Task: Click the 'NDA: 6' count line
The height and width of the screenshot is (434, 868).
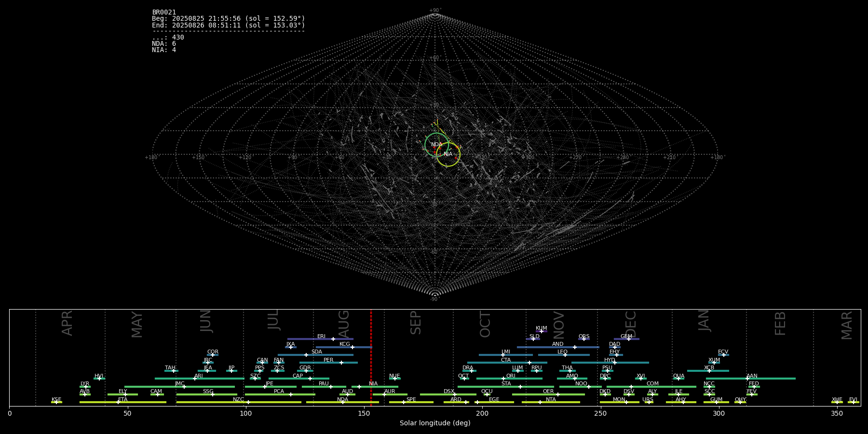Action: point(164,44)
